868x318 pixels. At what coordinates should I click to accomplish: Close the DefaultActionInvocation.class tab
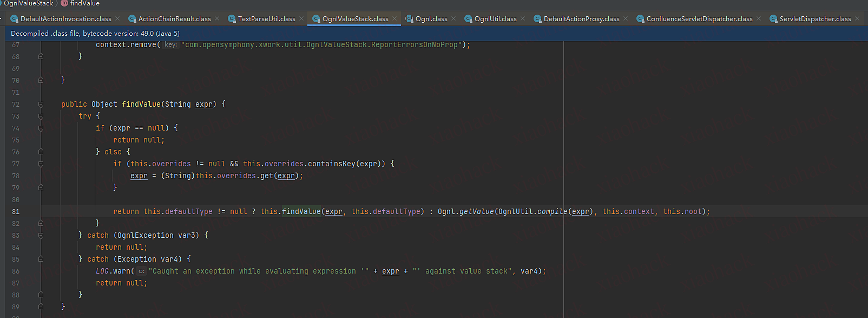click(117, 18)
